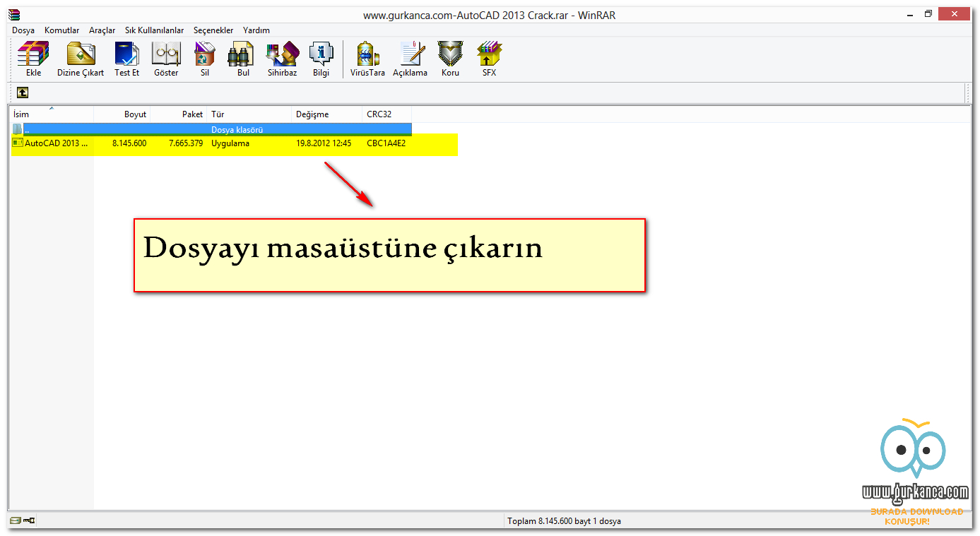Screen dimensions: 980x536
Task: Click the Uygulama type cell
Action: [x=230, y=143]
